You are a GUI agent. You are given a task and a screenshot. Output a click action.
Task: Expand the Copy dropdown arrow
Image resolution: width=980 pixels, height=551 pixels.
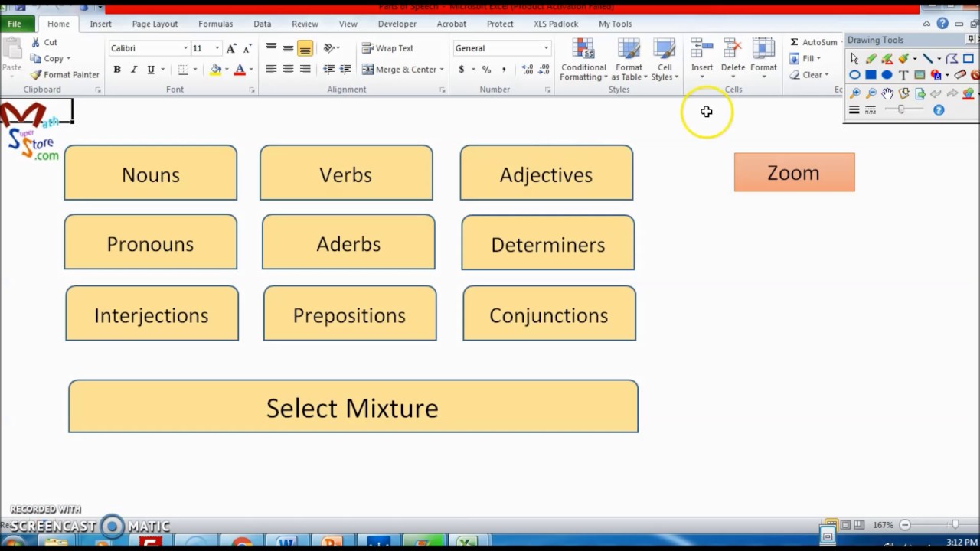(x=68, y=59)
